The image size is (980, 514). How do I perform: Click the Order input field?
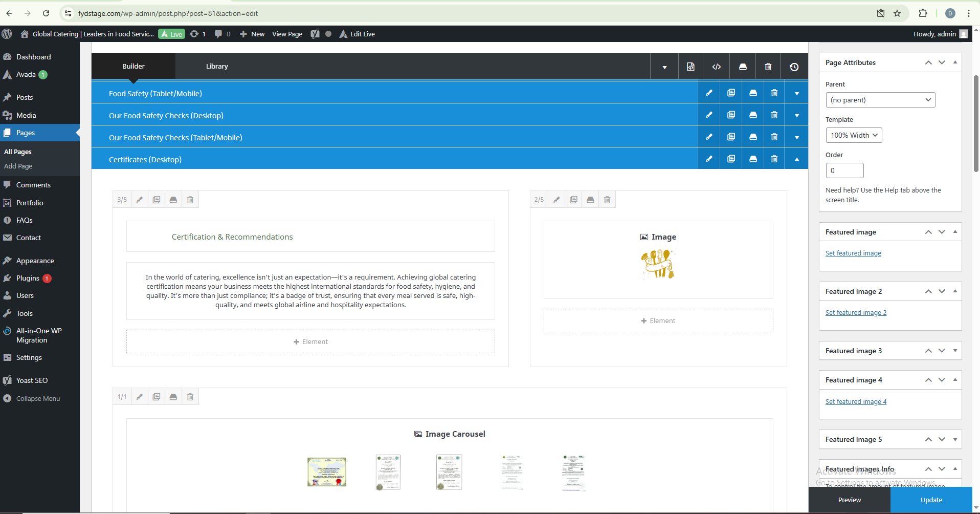coord(844,170)
